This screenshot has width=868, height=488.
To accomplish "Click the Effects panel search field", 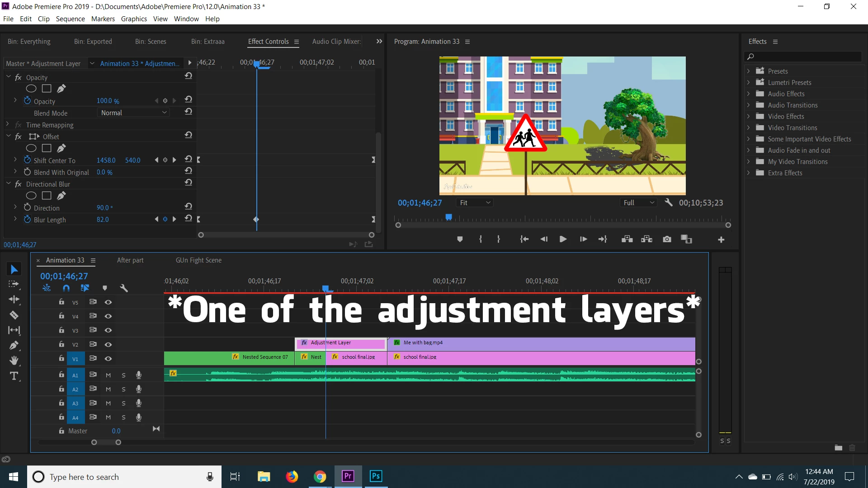I will [803, 56].
